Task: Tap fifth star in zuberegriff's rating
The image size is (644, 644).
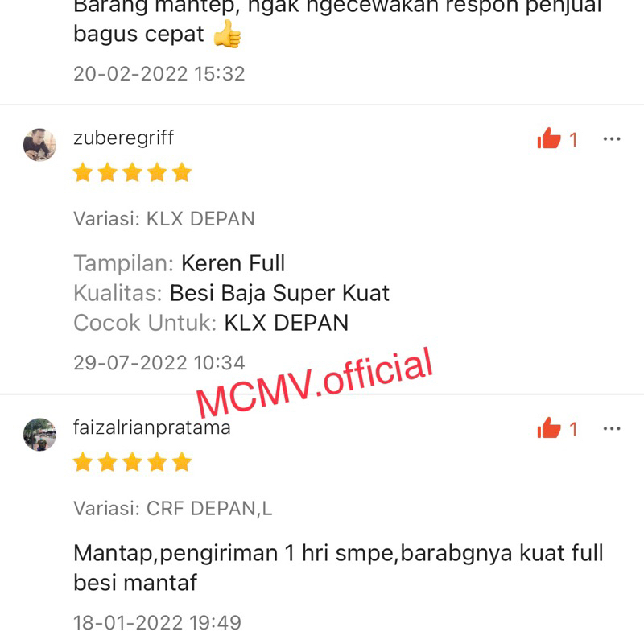Action: (x=182, y=172)
